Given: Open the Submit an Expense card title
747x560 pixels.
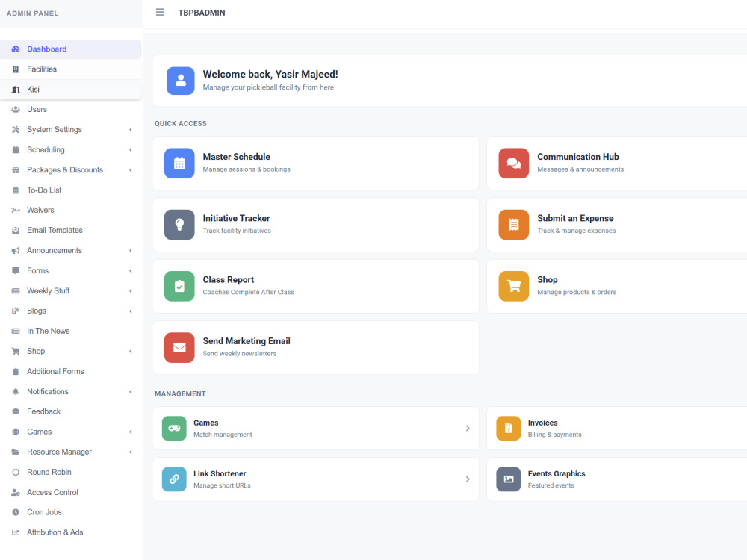Looking at the screenshot, I should pos(575,218).
